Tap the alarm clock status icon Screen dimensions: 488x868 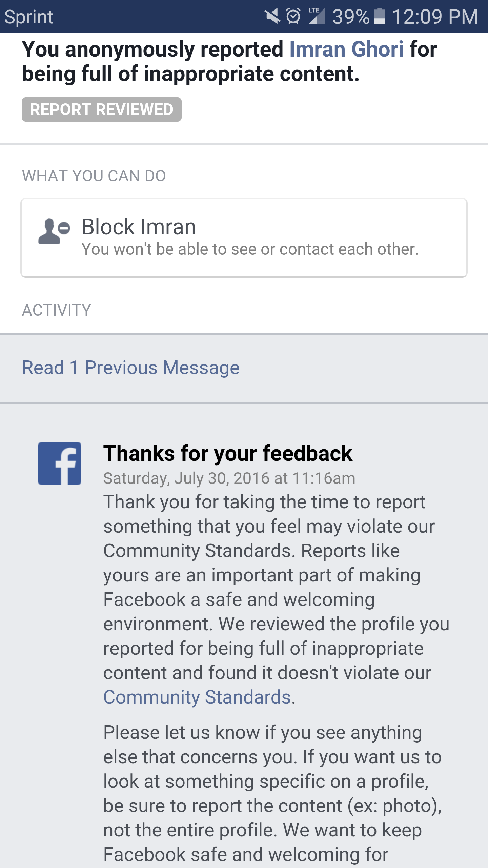point(293,16)
